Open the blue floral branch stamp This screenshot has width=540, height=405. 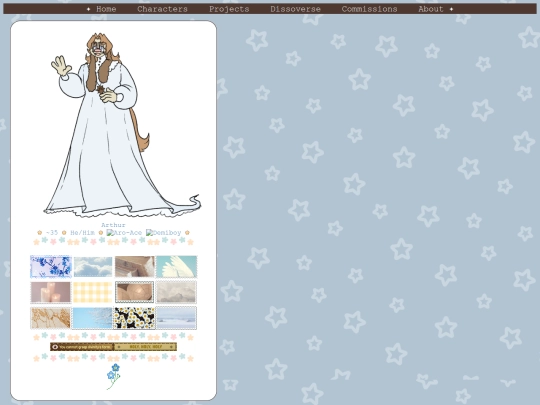[51, 267]
